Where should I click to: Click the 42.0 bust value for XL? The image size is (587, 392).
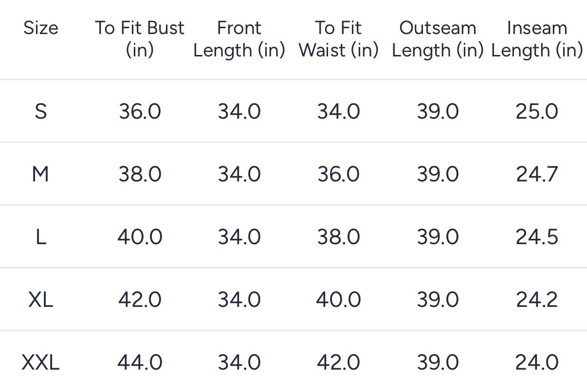[x=140, y=300]
